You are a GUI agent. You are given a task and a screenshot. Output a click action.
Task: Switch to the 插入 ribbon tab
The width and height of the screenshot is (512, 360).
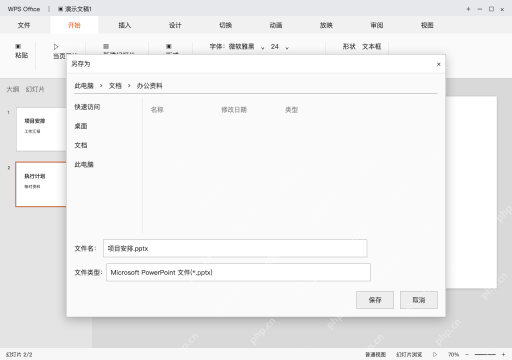(x=125, y=25)
